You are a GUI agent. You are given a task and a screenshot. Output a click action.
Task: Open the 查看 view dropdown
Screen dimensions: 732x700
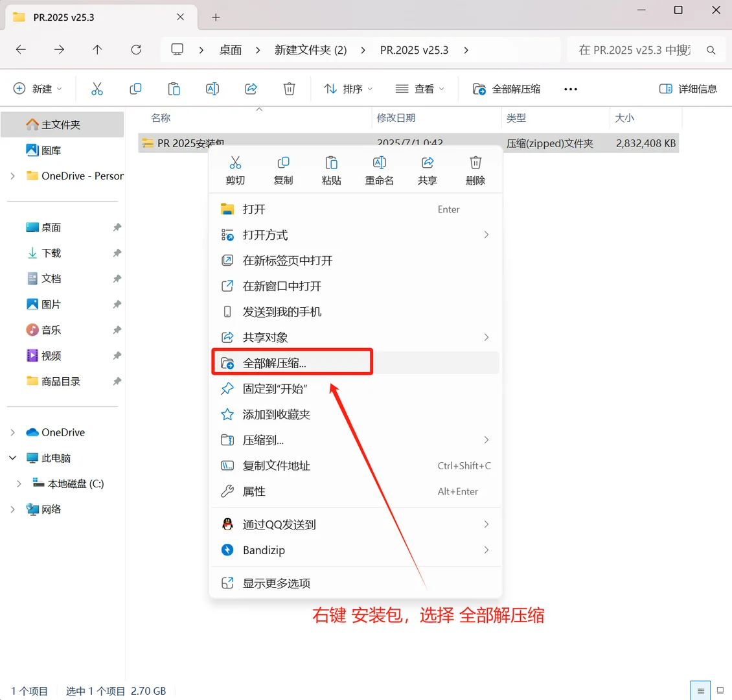point(419,88)
